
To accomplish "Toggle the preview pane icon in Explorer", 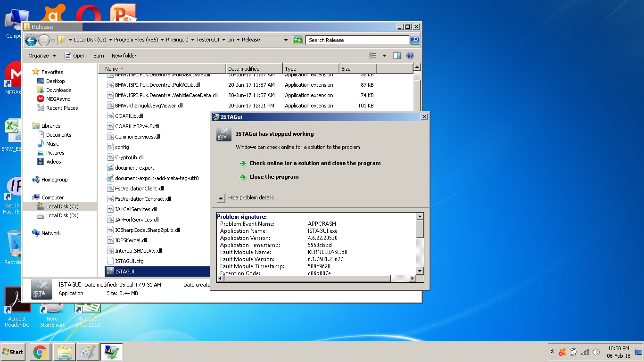I will 397,56.
